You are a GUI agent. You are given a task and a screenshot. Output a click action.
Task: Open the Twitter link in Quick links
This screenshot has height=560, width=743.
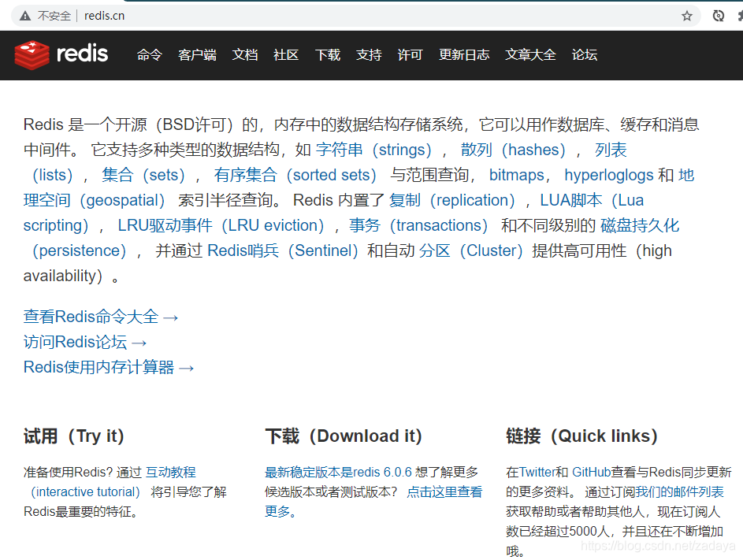point(537,472)
